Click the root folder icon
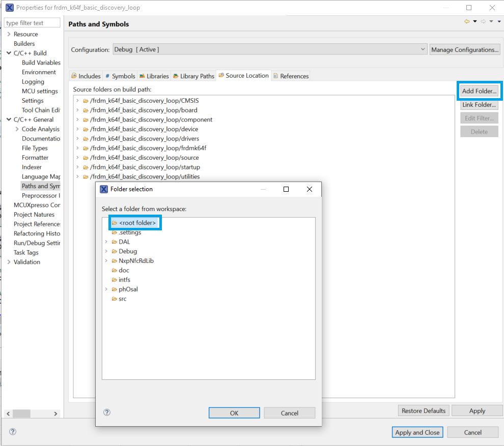The height and width of the screenshot is (446, 504). (x=114, y=223)
